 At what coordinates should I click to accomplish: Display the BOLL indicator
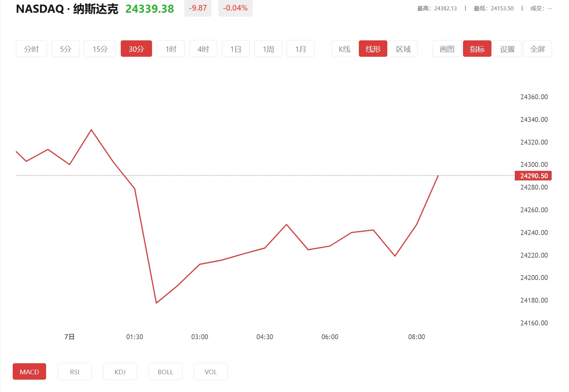click(x=165, y=371)
